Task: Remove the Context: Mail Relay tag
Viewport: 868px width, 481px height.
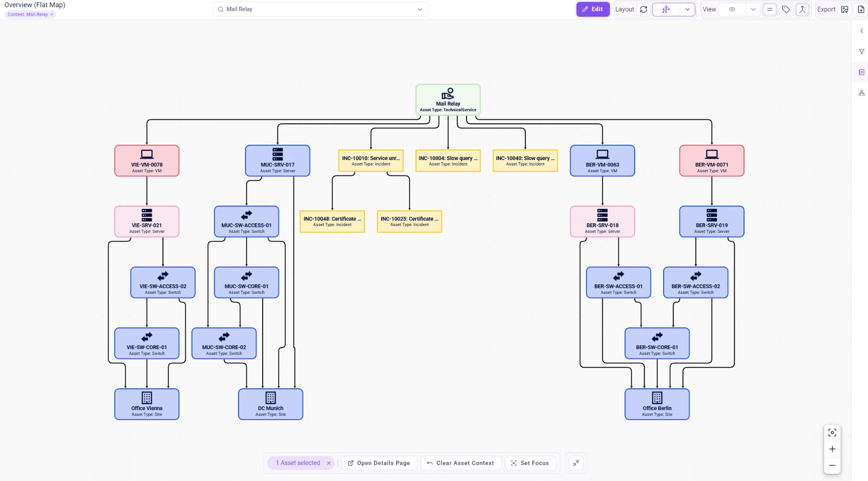Action: (x=52, y=14)
